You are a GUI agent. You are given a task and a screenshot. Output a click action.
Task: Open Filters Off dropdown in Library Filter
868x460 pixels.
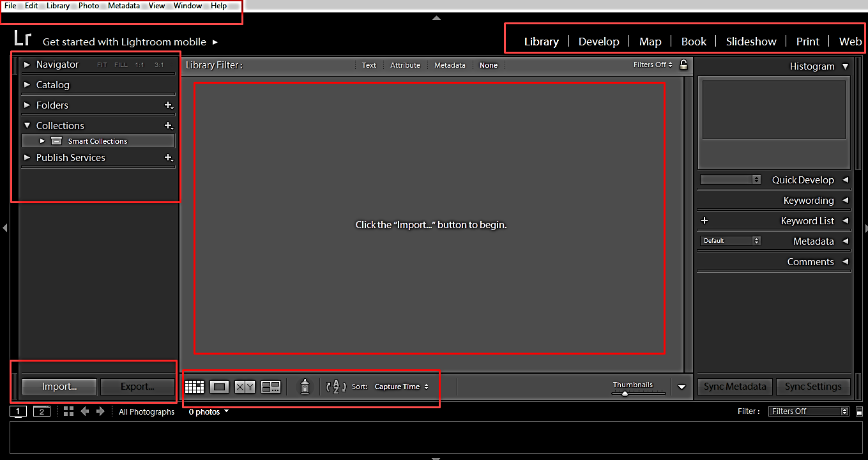(653, 65)
